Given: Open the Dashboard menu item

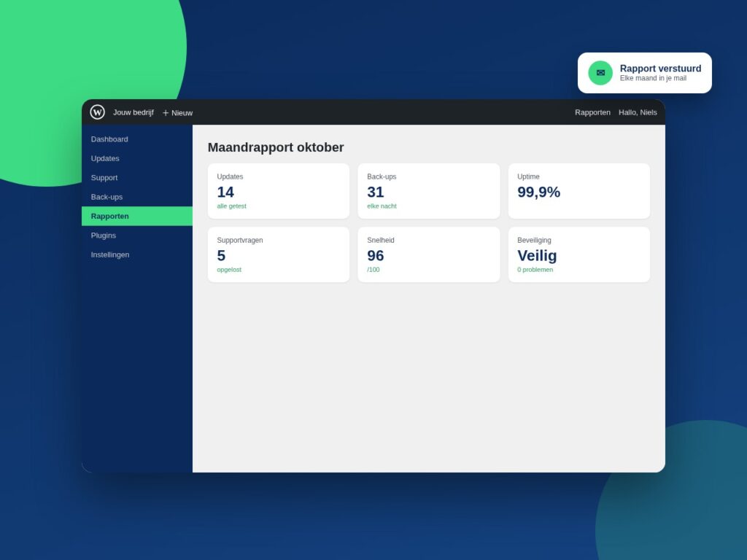Looking at the screenshot, I should tap(137, 139).
